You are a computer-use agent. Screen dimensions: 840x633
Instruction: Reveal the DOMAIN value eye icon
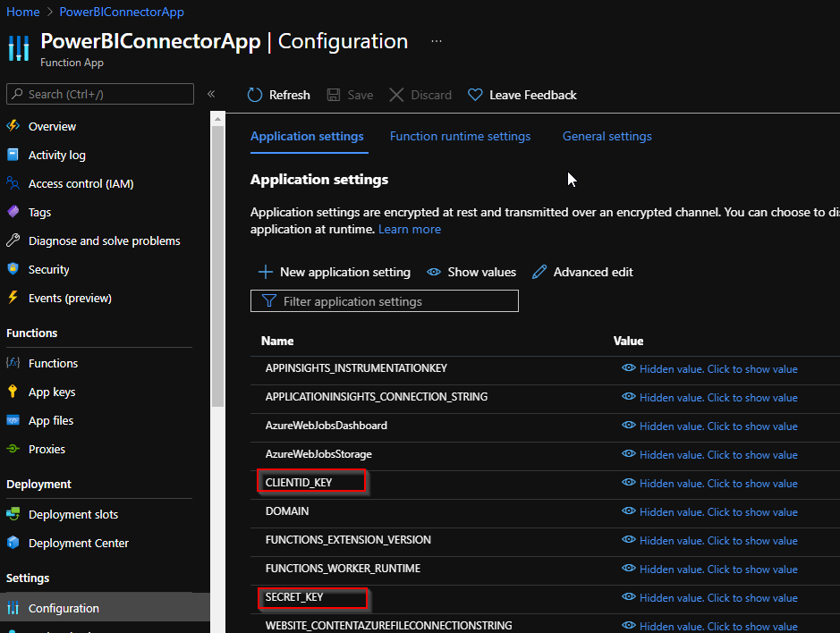tap(628, 511)
